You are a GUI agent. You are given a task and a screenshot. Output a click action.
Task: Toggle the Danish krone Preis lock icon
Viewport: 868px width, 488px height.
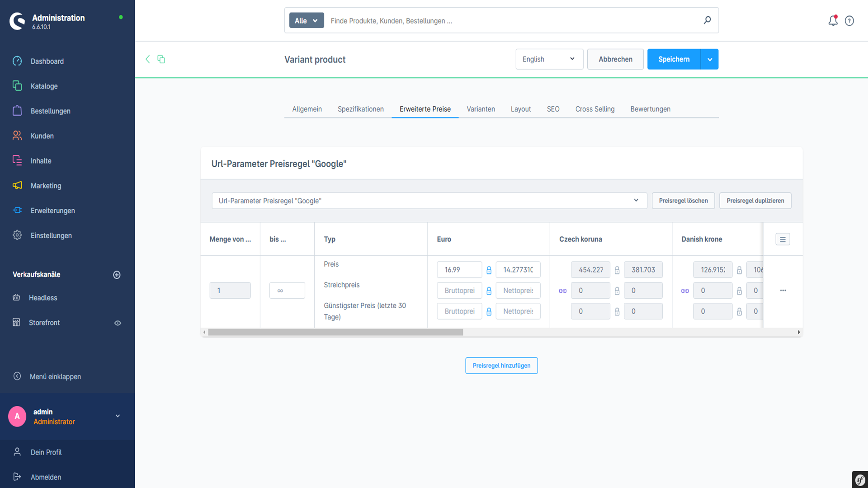point(739,270)
